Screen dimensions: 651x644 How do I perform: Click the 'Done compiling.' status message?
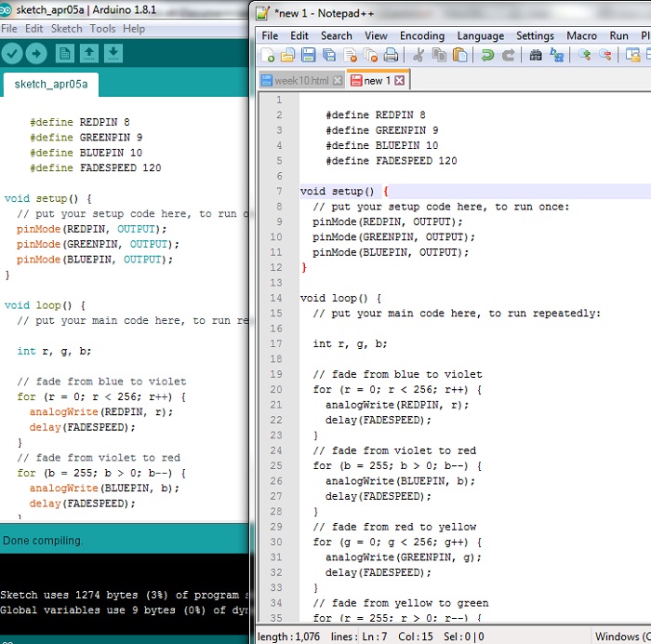pyautogui.click(x=43, y=541)
